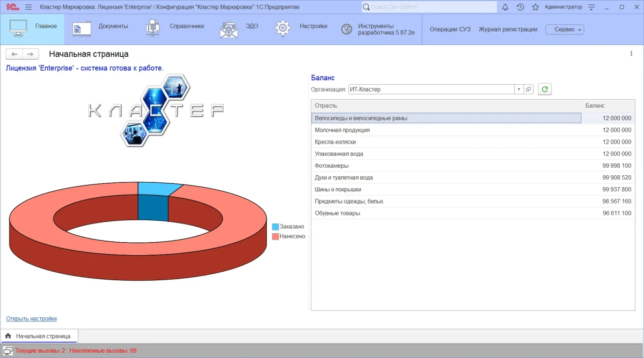Click the Организация field ИТ-Кластер
This screenshot has height=358, width=644.
(431, 89)
